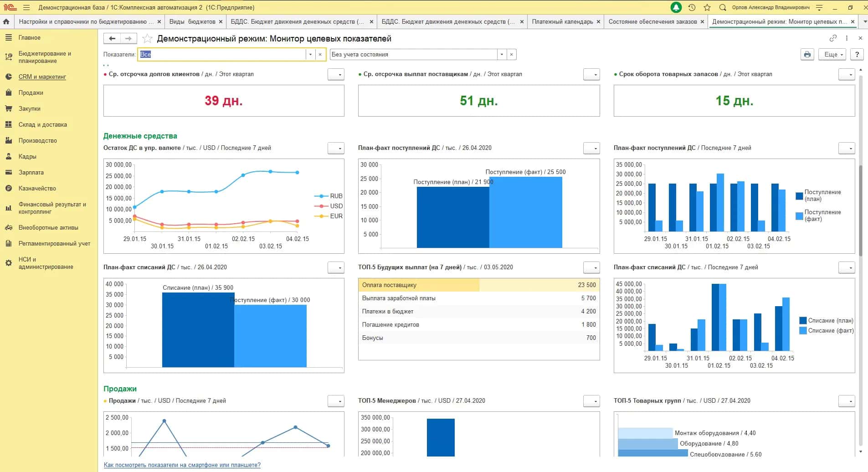Copy link using chain icon
Viewport: 868px width, 472px height.
(833, 38)
